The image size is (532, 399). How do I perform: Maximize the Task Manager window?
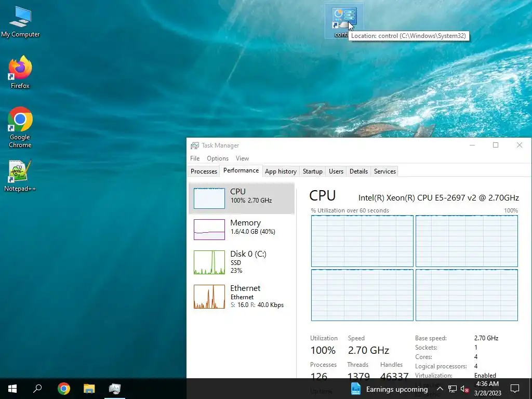[496, 145]
